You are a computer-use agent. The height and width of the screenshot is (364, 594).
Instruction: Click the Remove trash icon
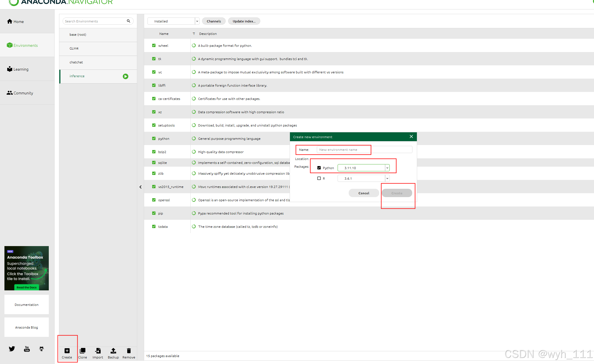tap(129, 351)
